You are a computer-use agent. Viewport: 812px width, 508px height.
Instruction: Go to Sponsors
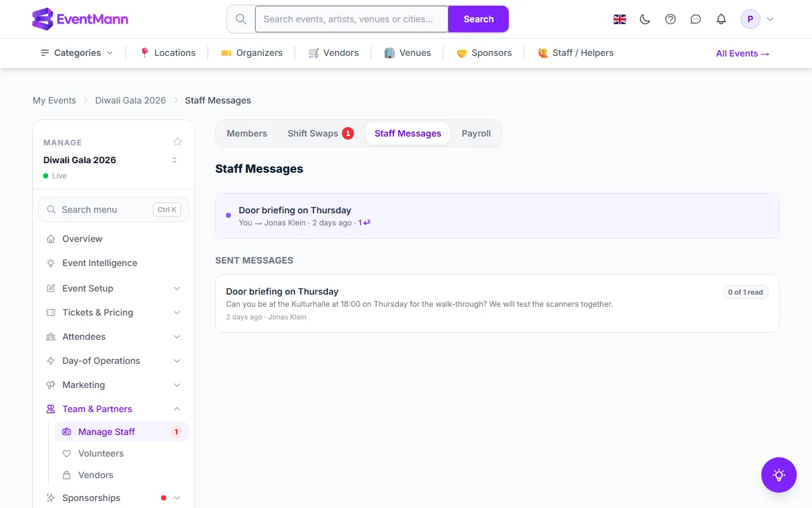pyautogui.click(x=484, y=53)
